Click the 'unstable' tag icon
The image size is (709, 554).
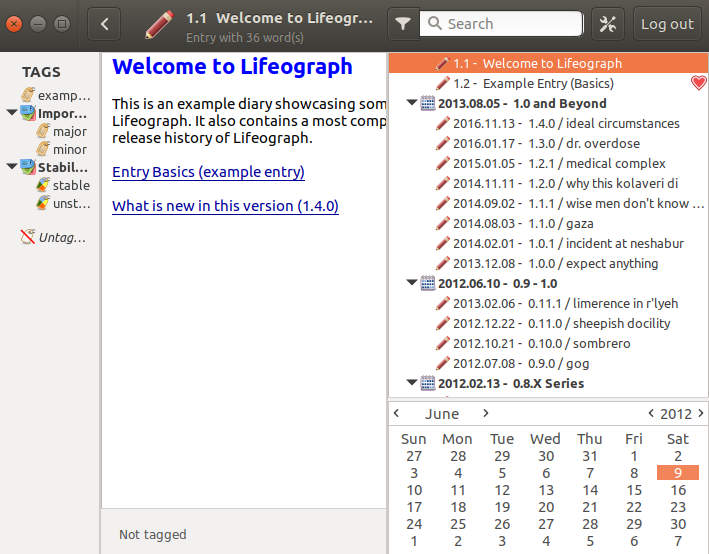(43, 203)
